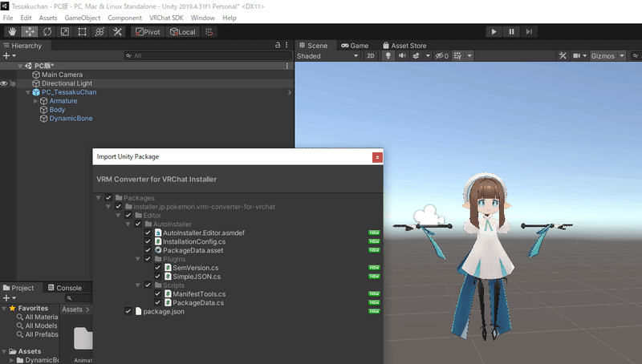Toggle scene lighting bulb icon

388,56
